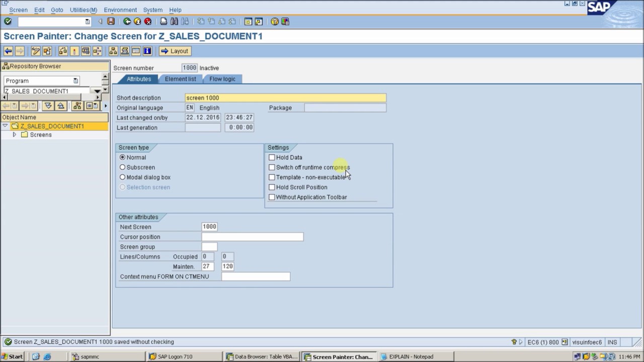
Task: Click the red Cancel icon in the standard toolbar
Action: point(148,22)
